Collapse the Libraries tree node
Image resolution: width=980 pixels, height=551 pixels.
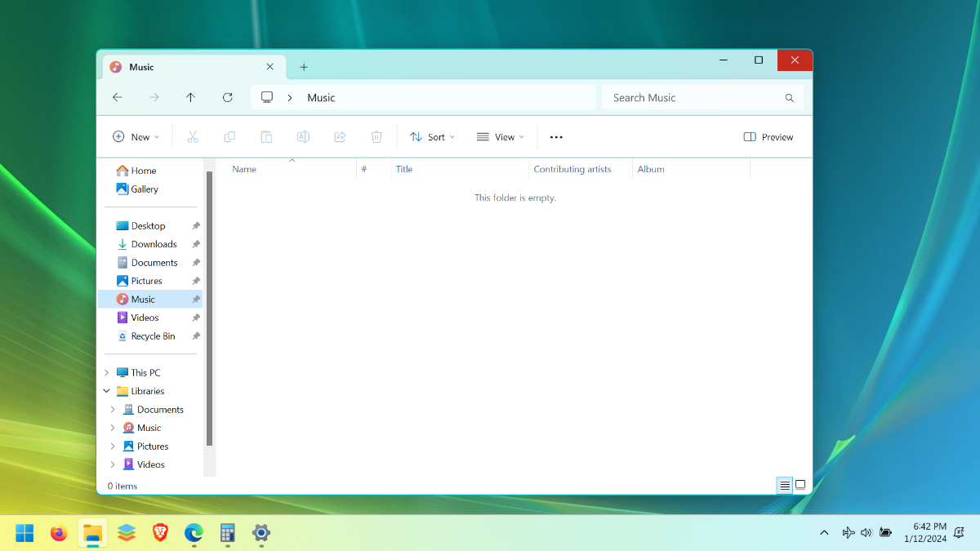(x=106, y=391)
